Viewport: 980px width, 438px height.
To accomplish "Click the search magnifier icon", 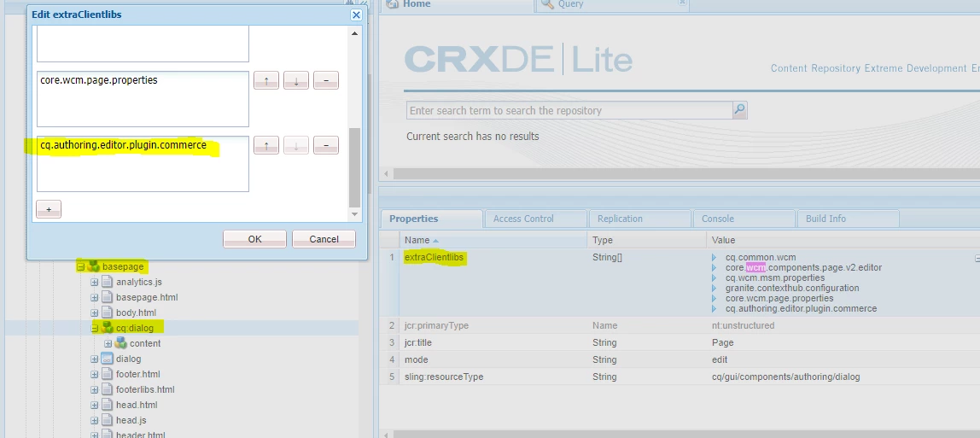I will point(740,111).
